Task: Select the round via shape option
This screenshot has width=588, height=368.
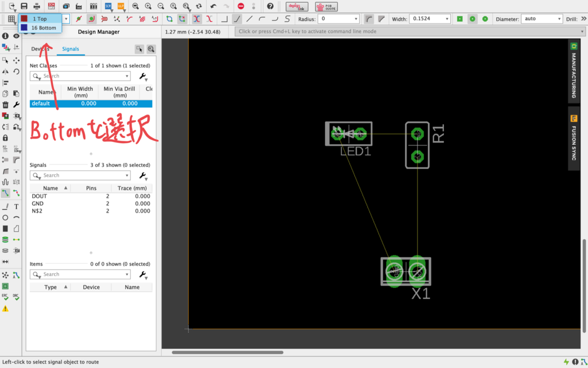Action: [473, 19]
